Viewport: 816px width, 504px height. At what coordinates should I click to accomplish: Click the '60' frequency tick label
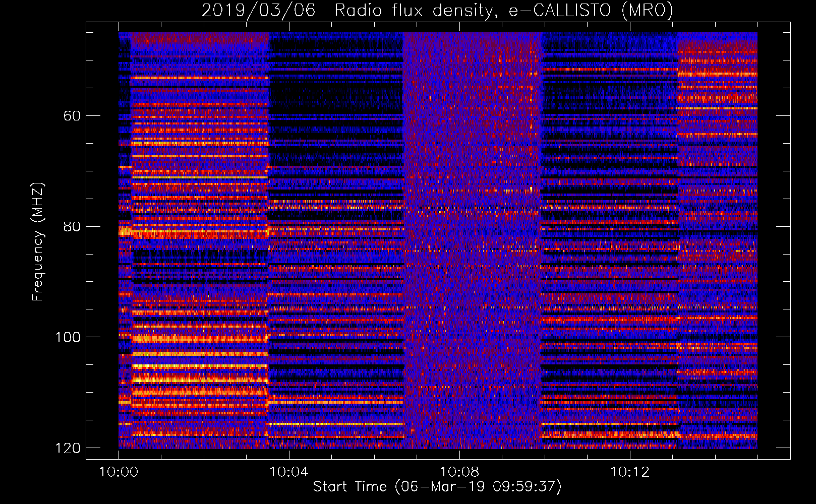72,116
